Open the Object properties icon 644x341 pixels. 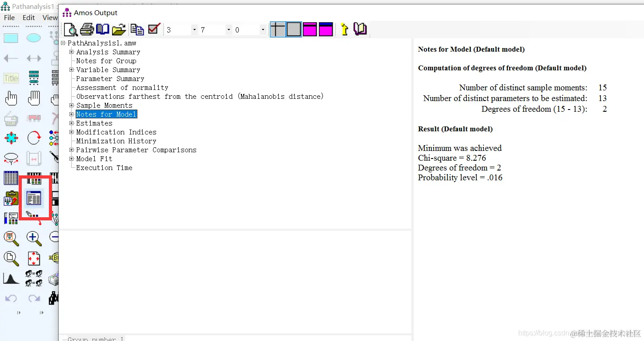11,218
